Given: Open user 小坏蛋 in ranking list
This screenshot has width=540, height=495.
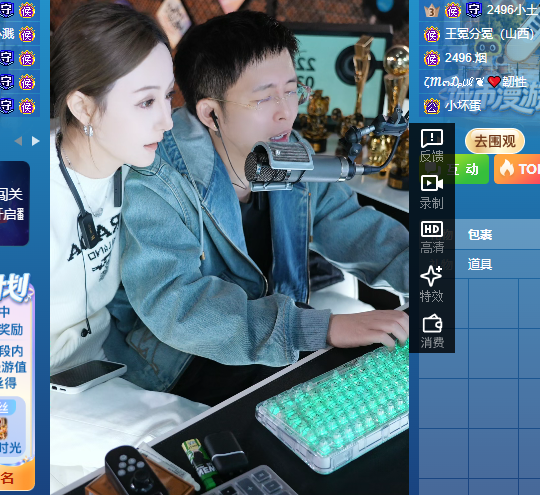Looking at the screenshot, I should [463, 105].
